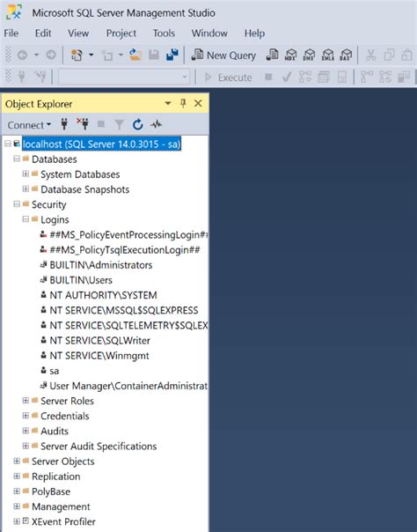Click the Navigate Backward arrow icon
The width and height of the screenshot is (417, 532).
tap(22, 55)
